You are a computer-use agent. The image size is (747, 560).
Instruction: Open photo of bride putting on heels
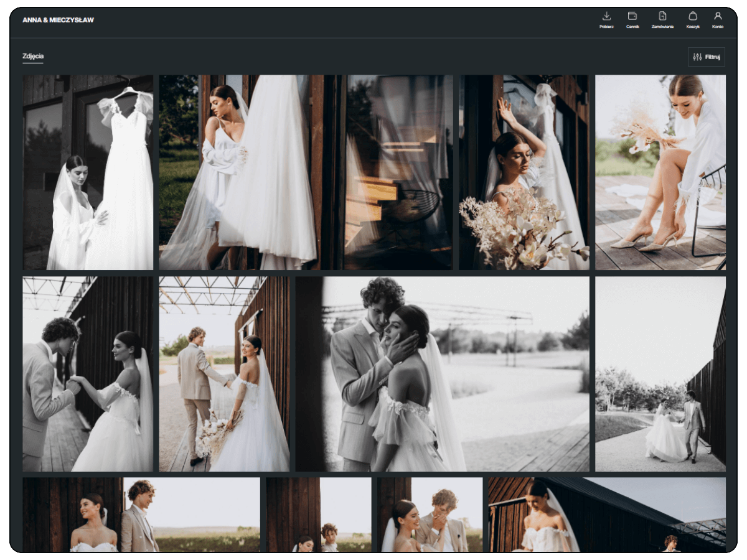click(660, 172)
